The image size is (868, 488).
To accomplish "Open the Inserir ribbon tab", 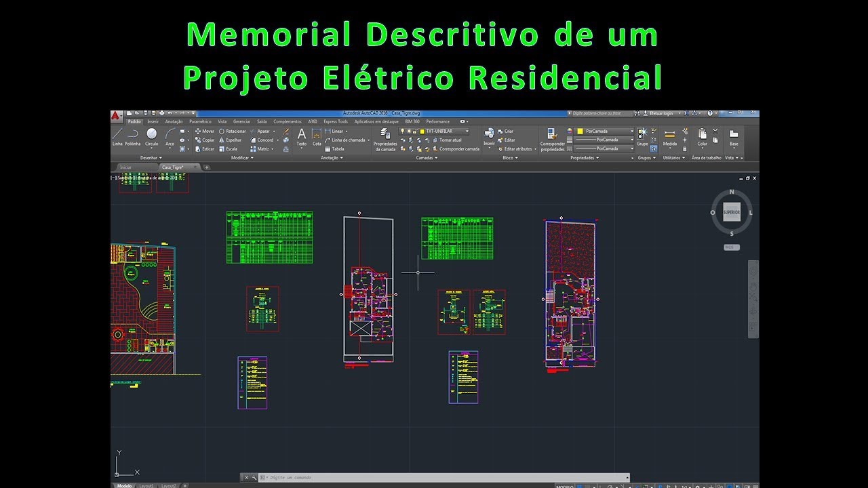I will (x=153, y=121).
